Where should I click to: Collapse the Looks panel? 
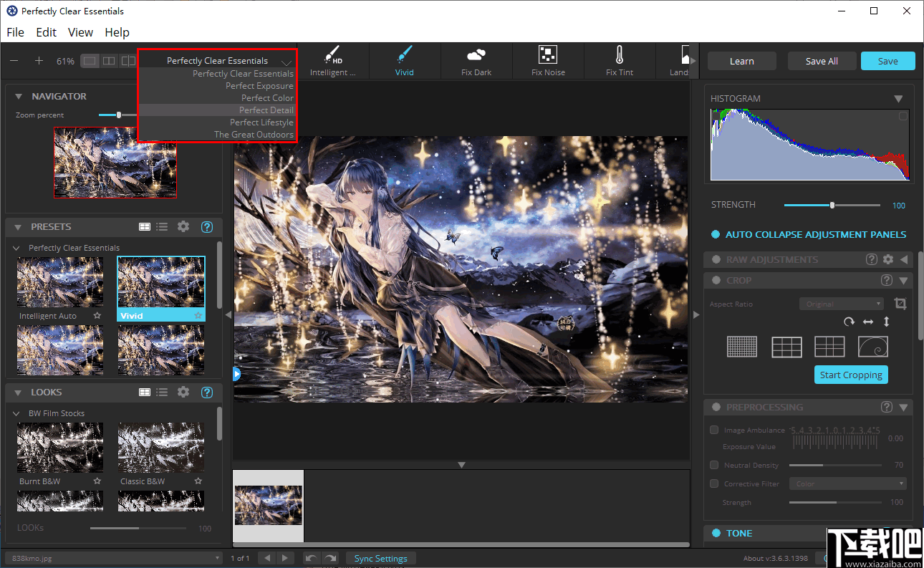pyautogui.click(x=18, y=392)
